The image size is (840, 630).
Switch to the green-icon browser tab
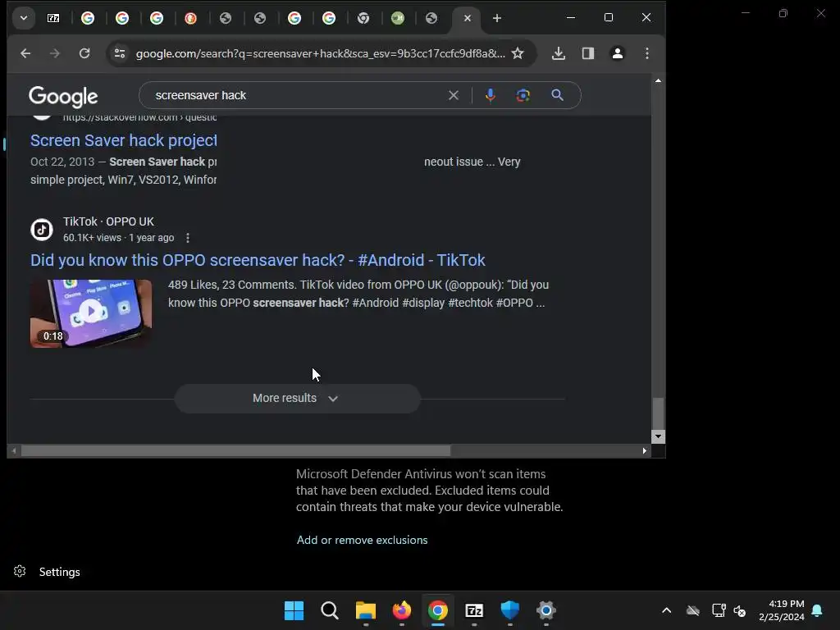[398, 18]
